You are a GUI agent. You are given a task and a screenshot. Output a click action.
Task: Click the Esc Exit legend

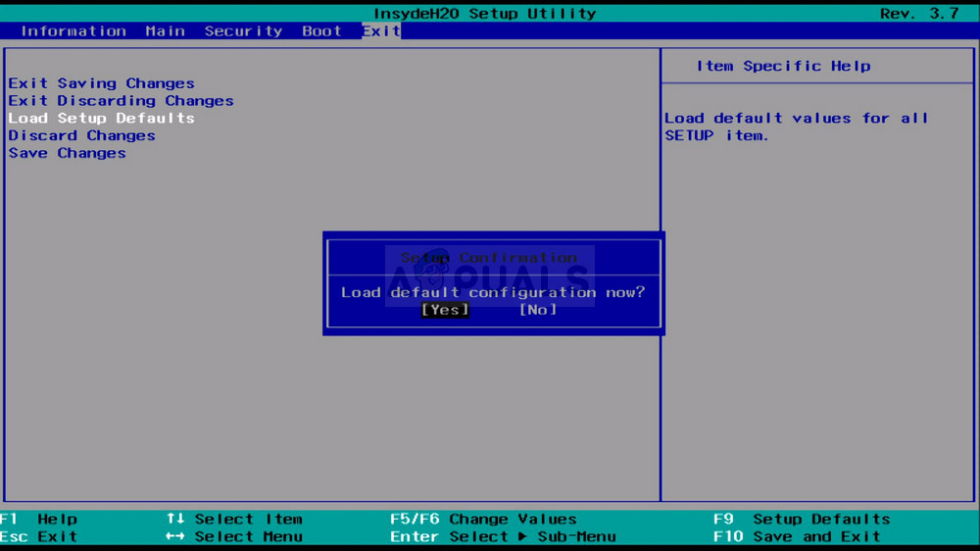[39, 536]
